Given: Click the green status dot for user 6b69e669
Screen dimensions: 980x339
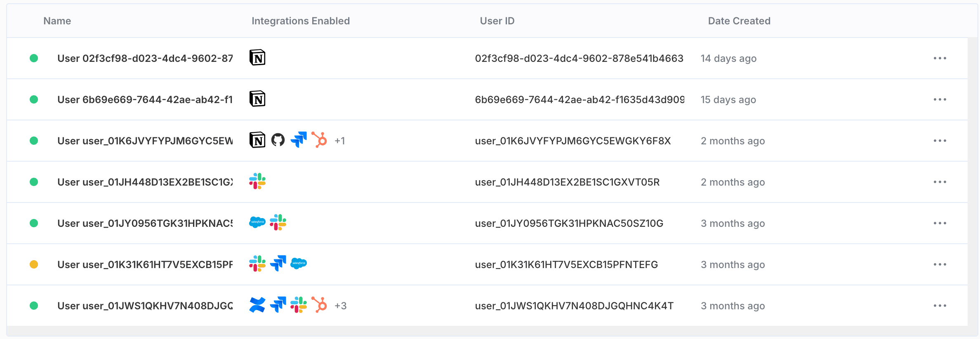Looking at the screenshot, I should point(34,99).
